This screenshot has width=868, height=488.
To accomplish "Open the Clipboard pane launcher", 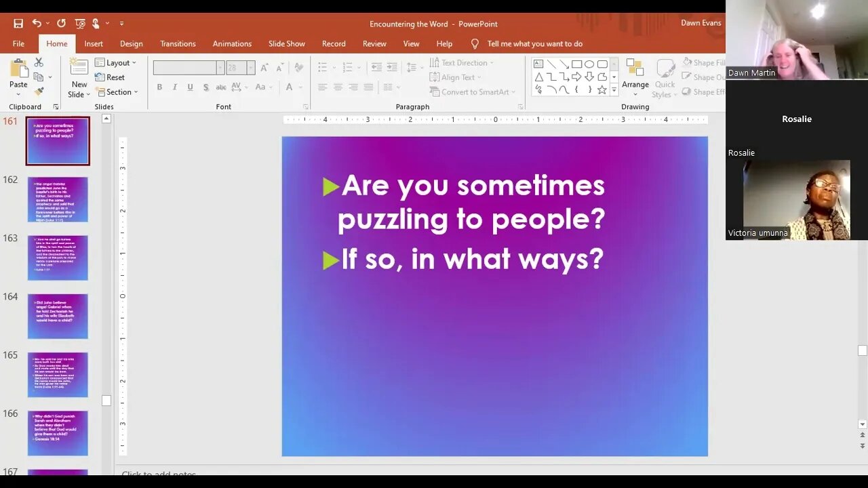I will (x=56, y=107).
